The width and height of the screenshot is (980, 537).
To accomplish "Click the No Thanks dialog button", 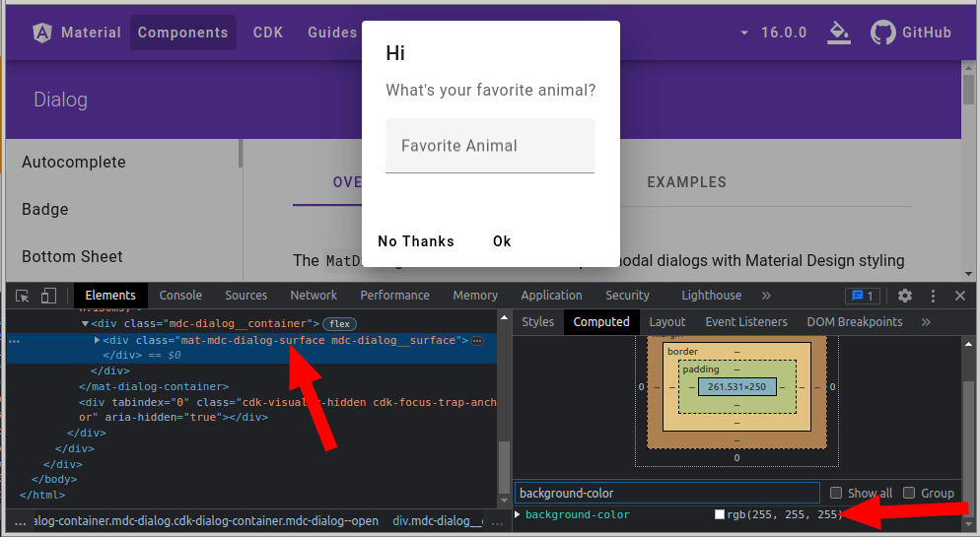I will pyautogui.click(x=416, y=241).
